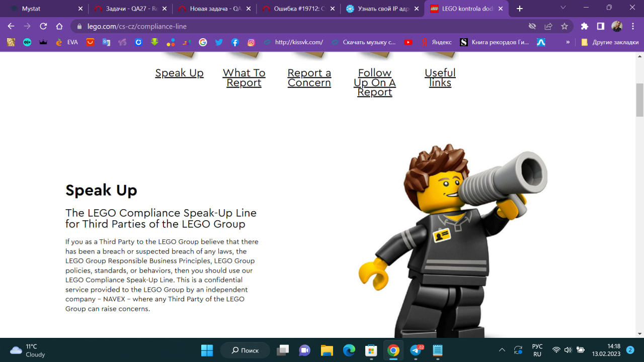
Task: Click the YouTube bookmark icon
Action: 408,42
